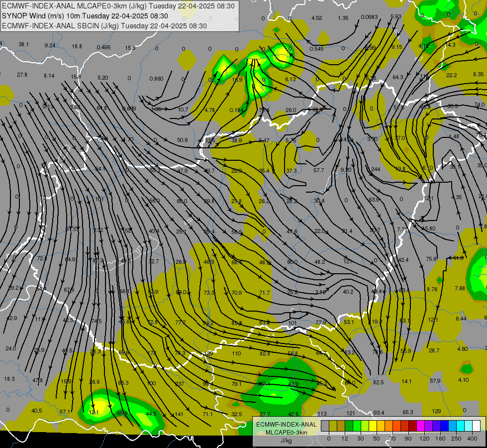This screenshot has width=487, height=448.
Task: Click the pure blue legend swatch
Action: [x=444, y=426]
